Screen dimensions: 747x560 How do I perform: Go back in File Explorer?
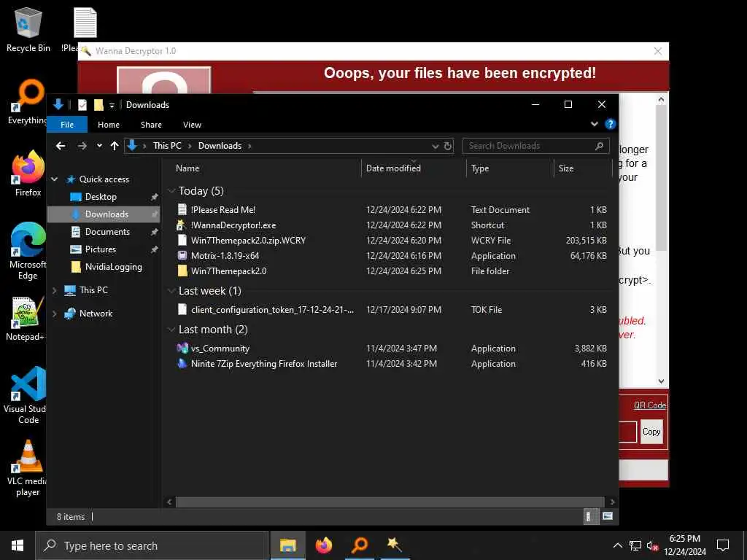point(61,146)
